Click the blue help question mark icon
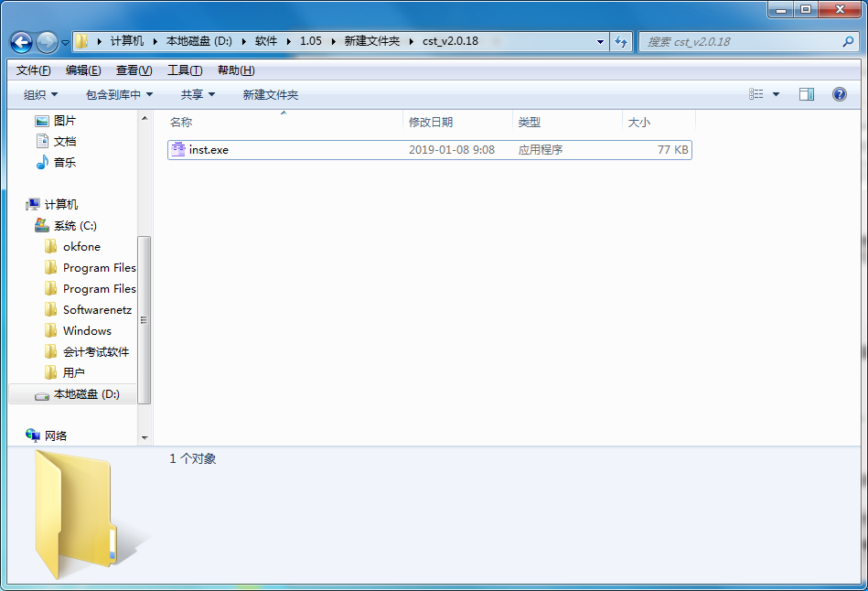 [840, 94]
